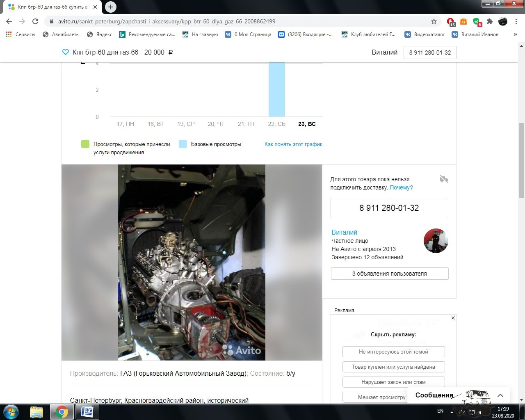Open the green shield extension with badge 8

(x=477, y=22)
